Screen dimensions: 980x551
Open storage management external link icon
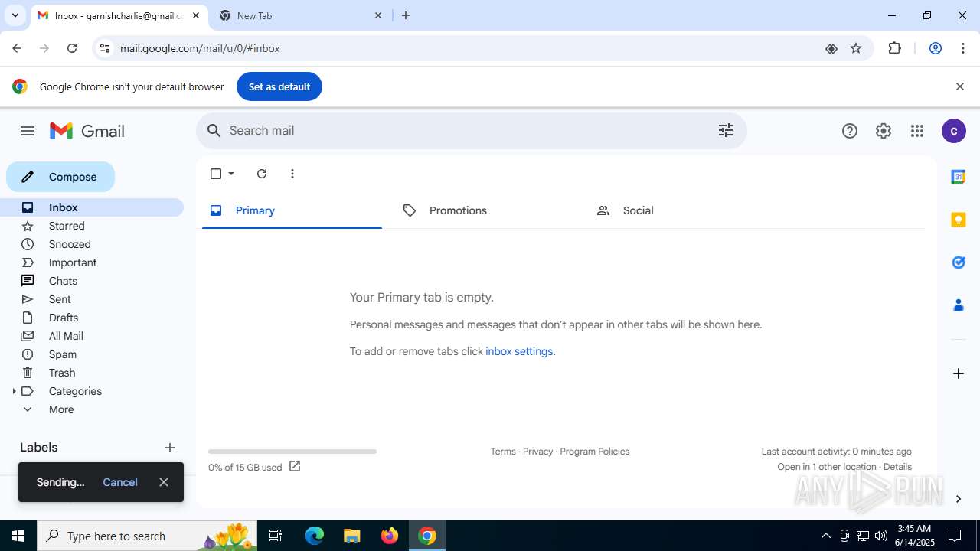click(x=295, y=466)
